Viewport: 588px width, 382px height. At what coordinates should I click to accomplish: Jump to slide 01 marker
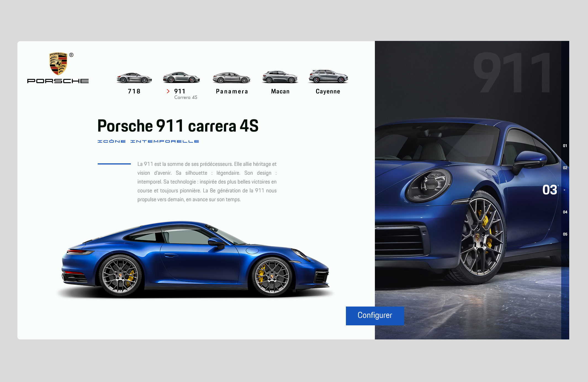[565, 146]
